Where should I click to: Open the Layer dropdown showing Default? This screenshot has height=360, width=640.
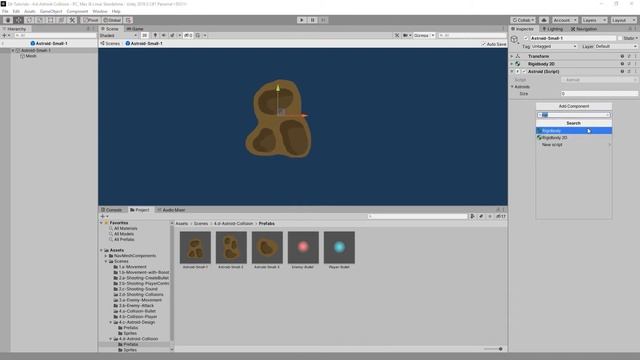(x=616, y=47)
